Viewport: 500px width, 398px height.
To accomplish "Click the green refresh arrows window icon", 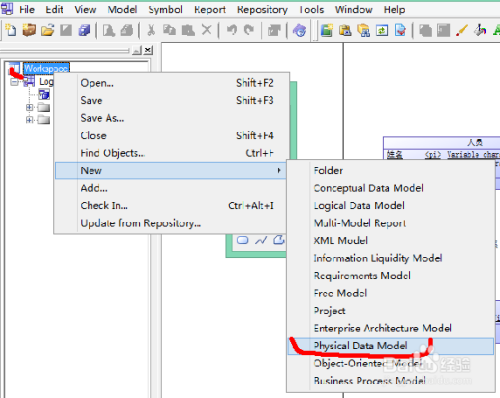I will [382, 30].
